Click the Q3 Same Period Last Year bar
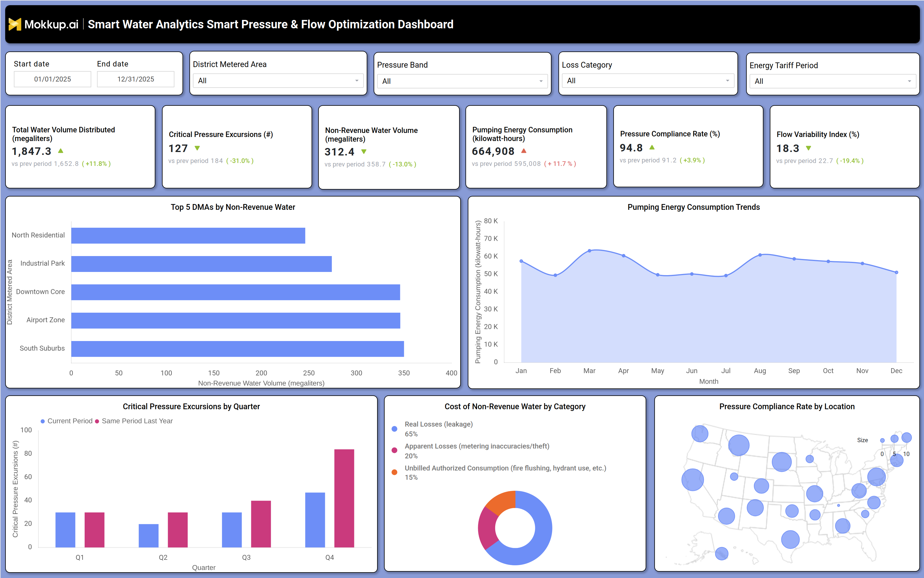Screen dimensions: 924x578 coord(261,524)
